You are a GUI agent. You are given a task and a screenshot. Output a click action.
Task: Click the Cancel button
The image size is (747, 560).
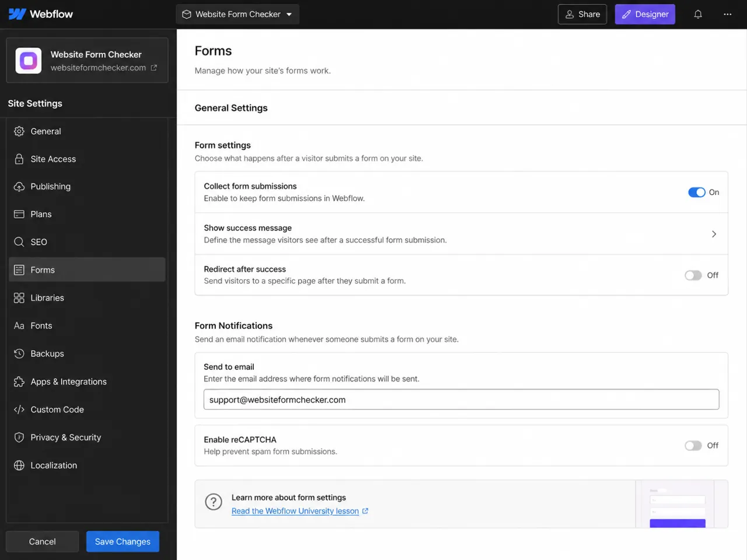click(42, 541)
